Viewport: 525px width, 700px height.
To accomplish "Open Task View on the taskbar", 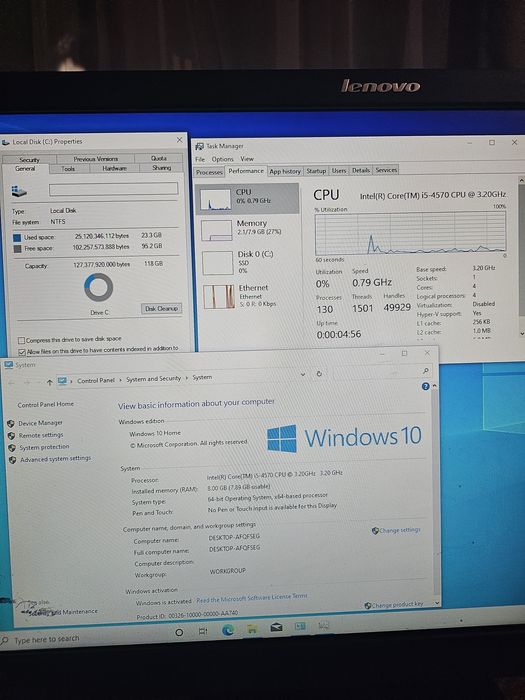I will point(203,631).
